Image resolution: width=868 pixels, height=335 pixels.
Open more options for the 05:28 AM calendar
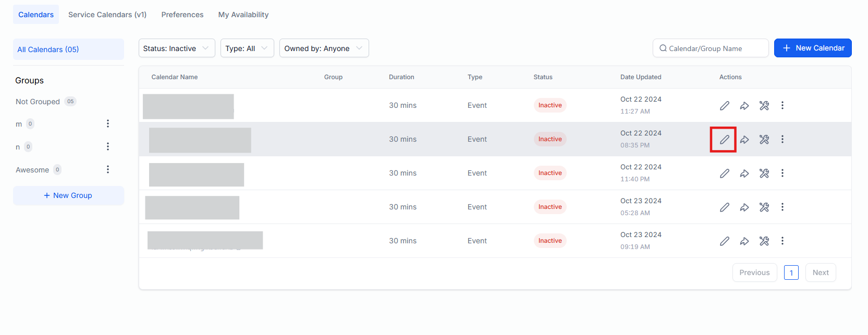tap(782, 207)
